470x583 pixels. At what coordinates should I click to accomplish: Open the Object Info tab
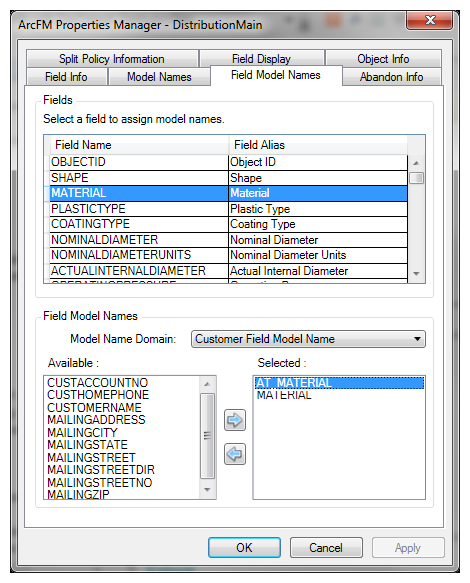coord(383,59)
